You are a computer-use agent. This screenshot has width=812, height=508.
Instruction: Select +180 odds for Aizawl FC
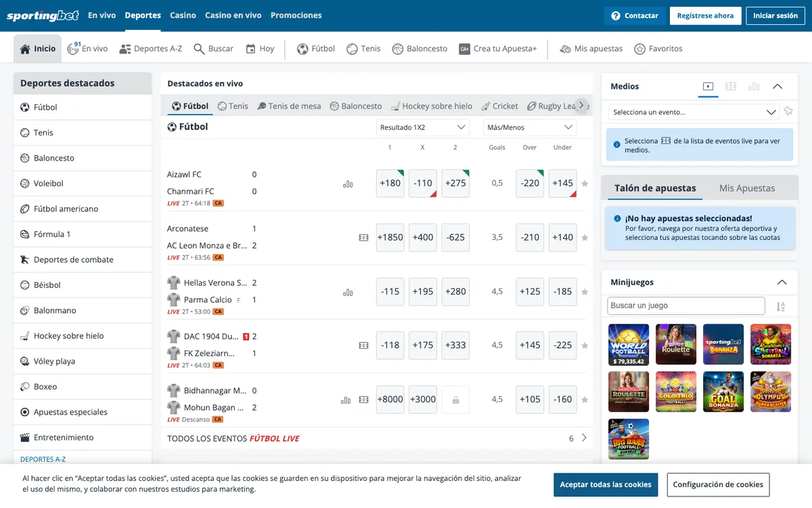pyautogui.click(x=390, y=184)
